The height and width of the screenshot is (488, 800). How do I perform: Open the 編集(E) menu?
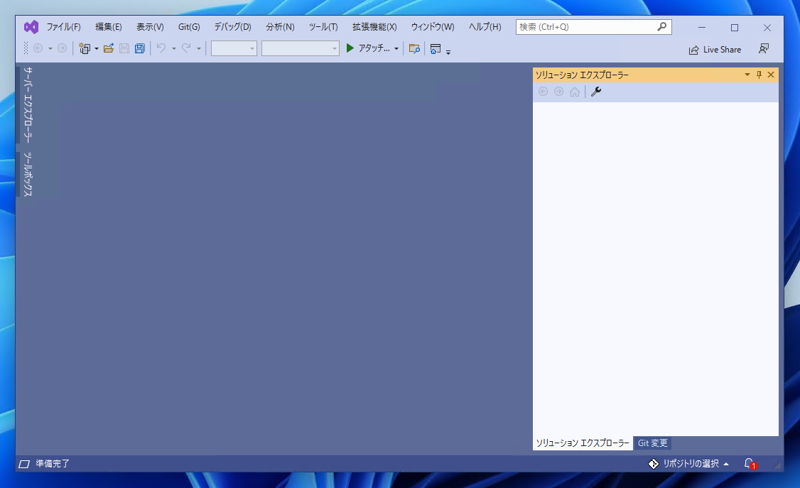pos(108,27)
